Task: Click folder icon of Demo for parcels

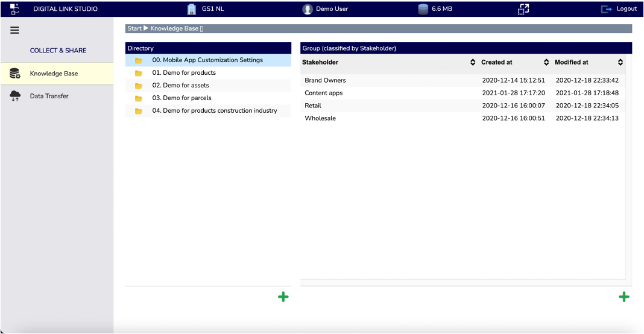Action: (139, 99)
